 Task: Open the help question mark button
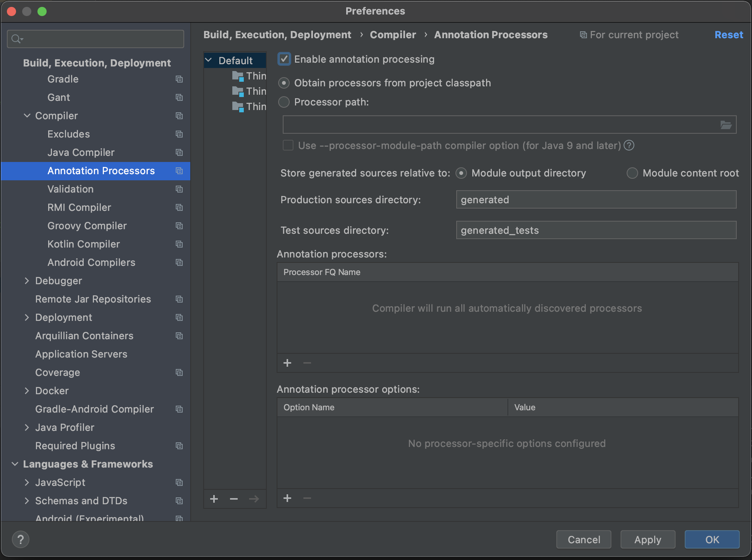click(x=21, y=539)
